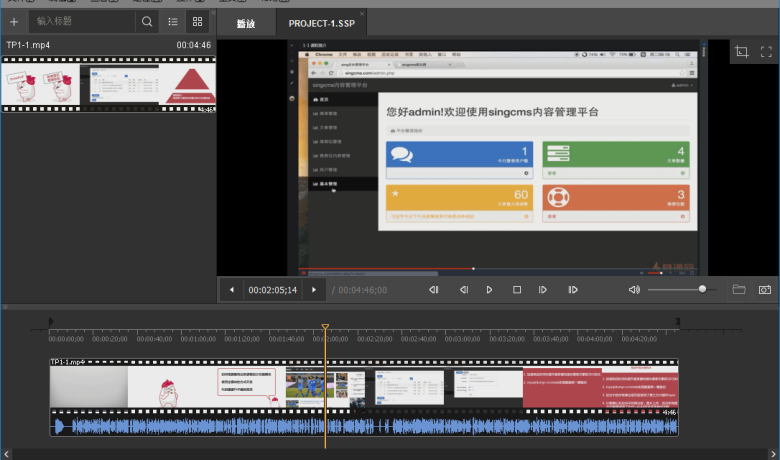Click the timeline out-point marker at end

(x=677, y=322)
